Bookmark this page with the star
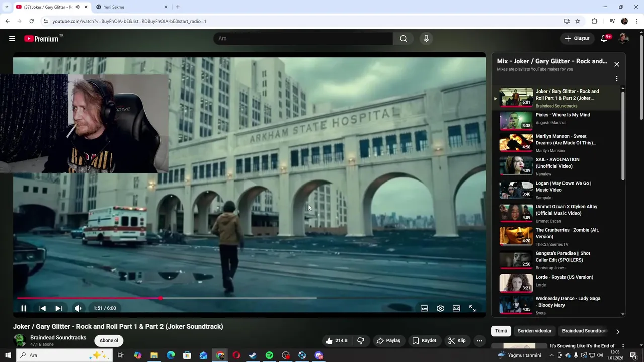The width and height of the screenshot is (644, 362). 578,21
